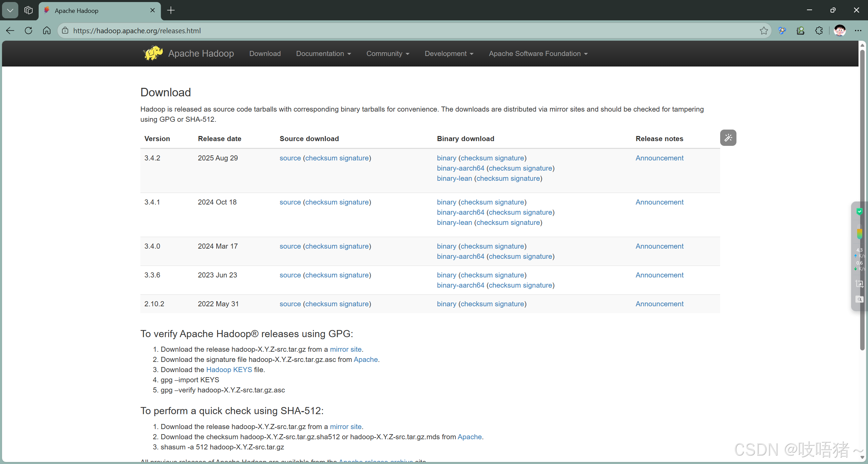Open tab actions workspace icon
The image size is (868, 464).
(x=28, y=10)
